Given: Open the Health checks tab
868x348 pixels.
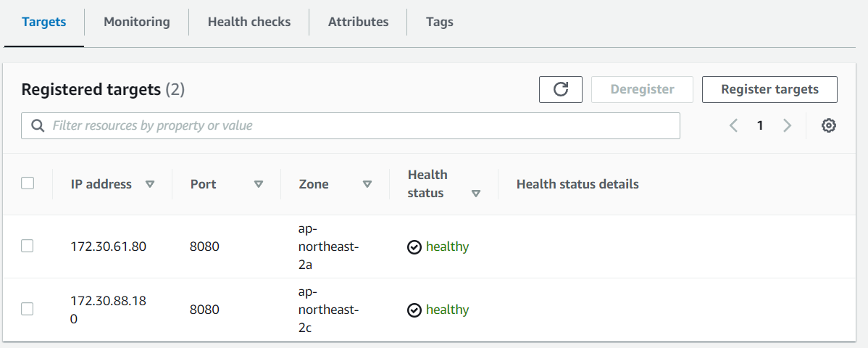Looking at the screenshot, I should tap(249, 22).
